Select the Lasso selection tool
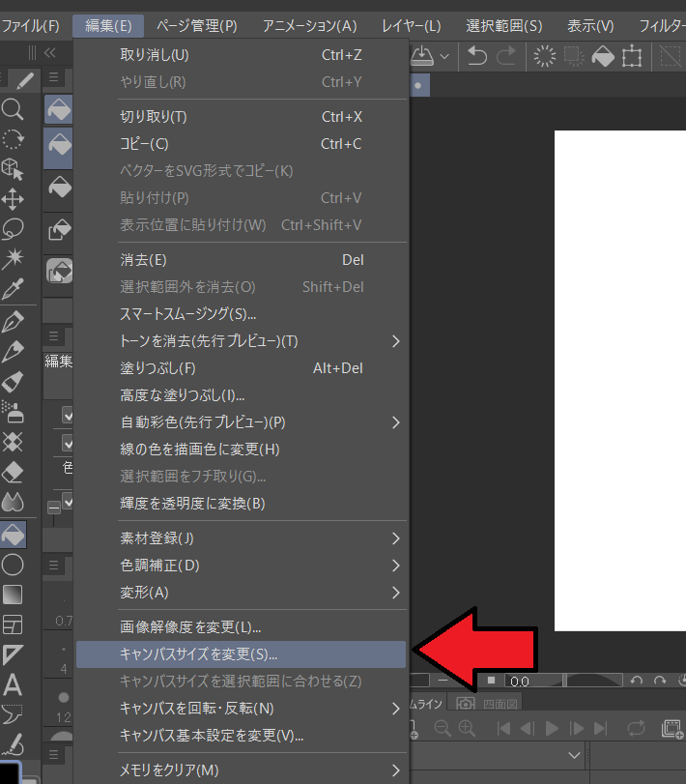This screenshot has height=784, width=686. [x=13, y=229]
